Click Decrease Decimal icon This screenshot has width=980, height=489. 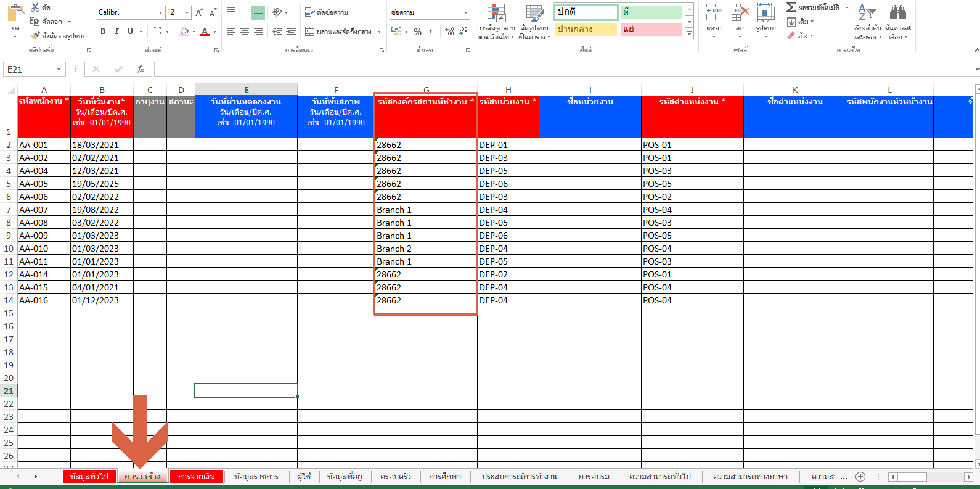(x=463, y=31)
